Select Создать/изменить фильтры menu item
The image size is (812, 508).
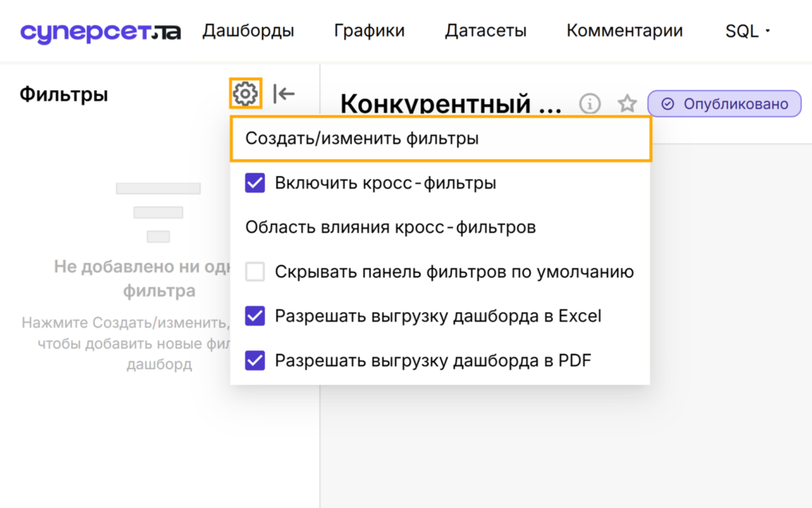click(440, 139)
